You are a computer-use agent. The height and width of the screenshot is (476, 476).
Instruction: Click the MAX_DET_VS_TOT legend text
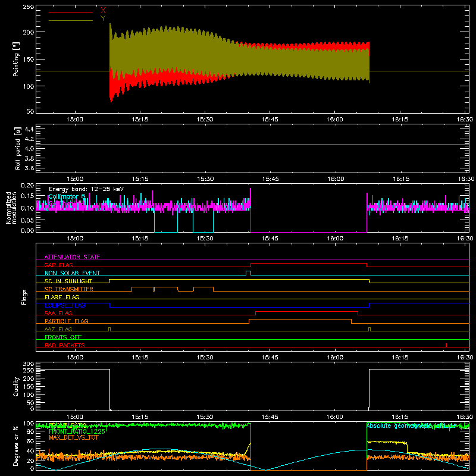(74, 437)
